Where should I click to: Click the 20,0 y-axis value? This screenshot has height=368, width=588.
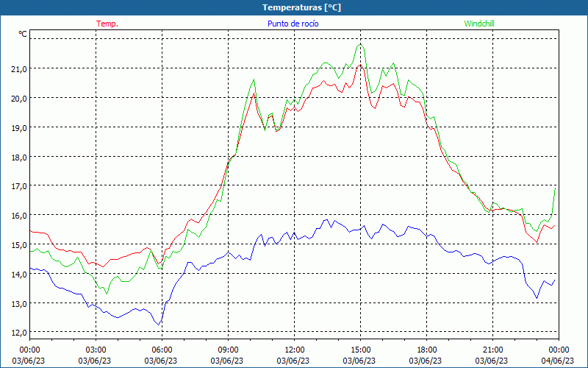point(20,99)
